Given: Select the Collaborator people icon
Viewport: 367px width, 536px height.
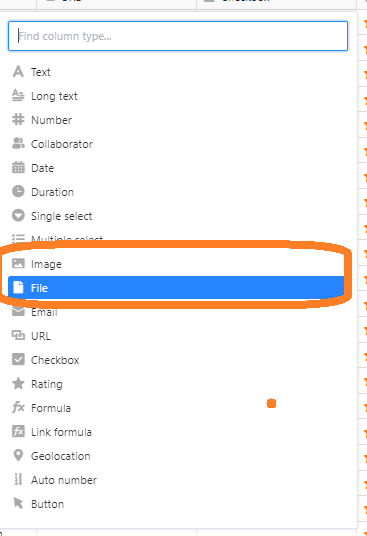Looking at the screenshot, I should tap(18, 144).
